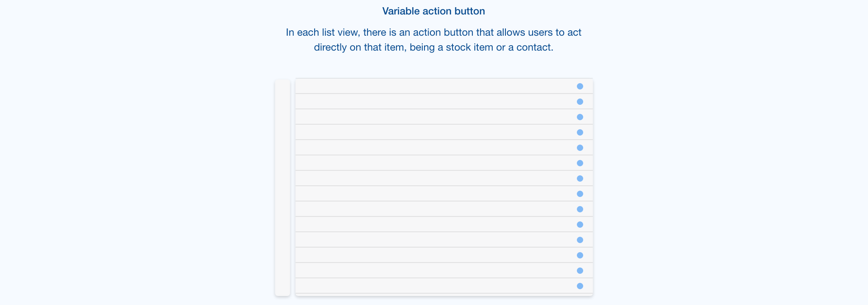The height and width of the screenshot is (305, 868).
Task: Select the action button in the tenth row
Action: (580, 225)
